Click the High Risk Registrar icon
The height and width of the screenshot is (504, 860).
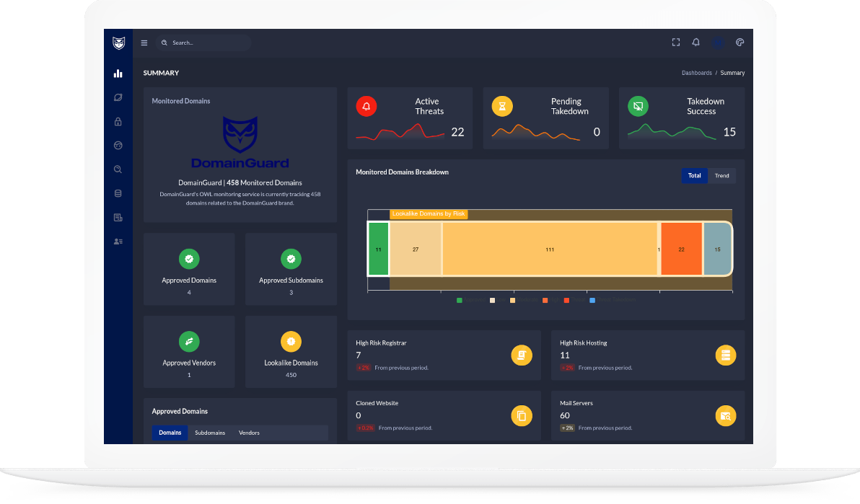[x=522, y=355]
